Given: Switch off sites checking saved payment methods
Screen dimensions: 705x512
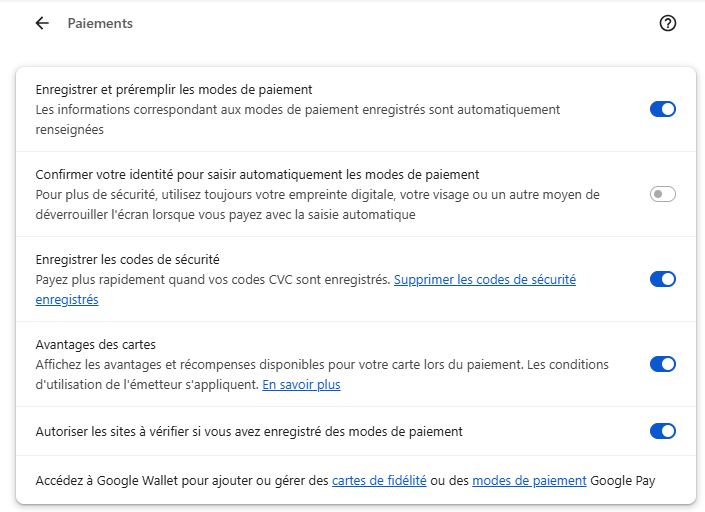Looking at the screenshot, I should tap(662, 431).
